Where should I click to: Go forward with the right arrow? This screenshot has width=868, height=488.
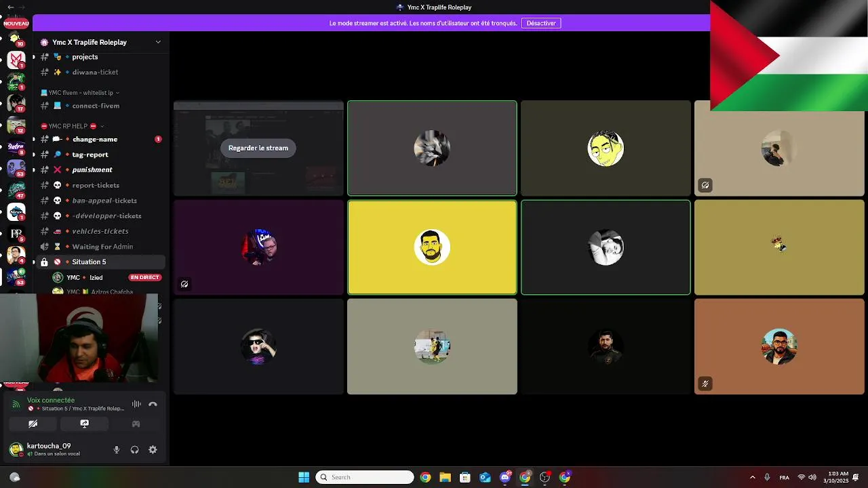point(22,7)
